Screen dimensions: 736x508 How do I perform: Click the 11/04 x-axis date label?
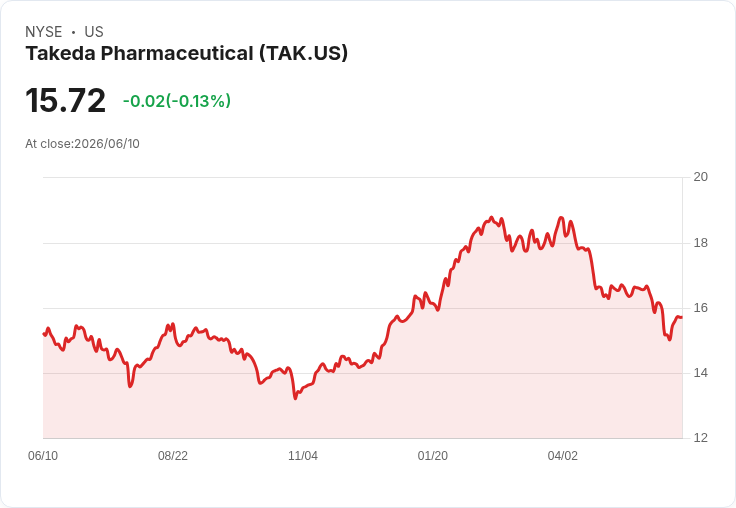pyautogui.click(x=303, y=456)
